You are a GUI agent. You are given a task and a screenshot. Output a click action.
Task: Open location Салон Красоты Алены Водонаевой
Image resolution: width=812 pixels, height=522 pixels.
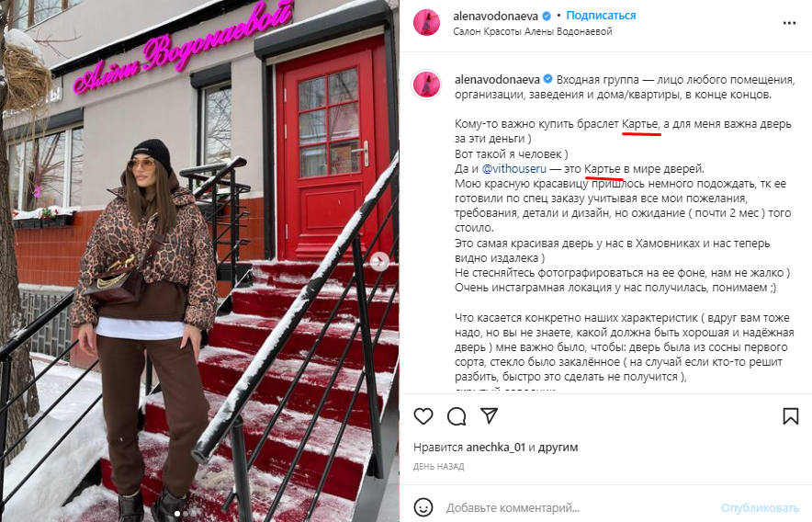coord(533,31)
